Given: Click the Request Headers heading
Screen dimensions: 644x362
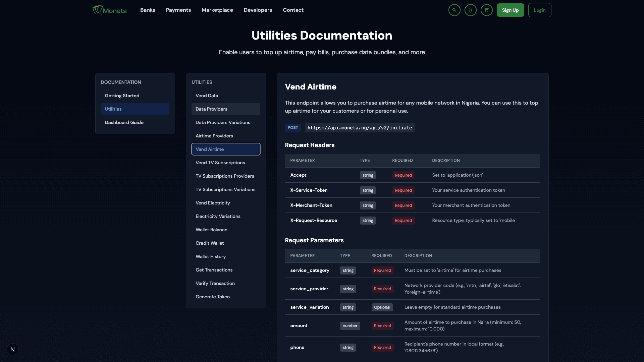Looking at the screenshot, I should [310, 145].
